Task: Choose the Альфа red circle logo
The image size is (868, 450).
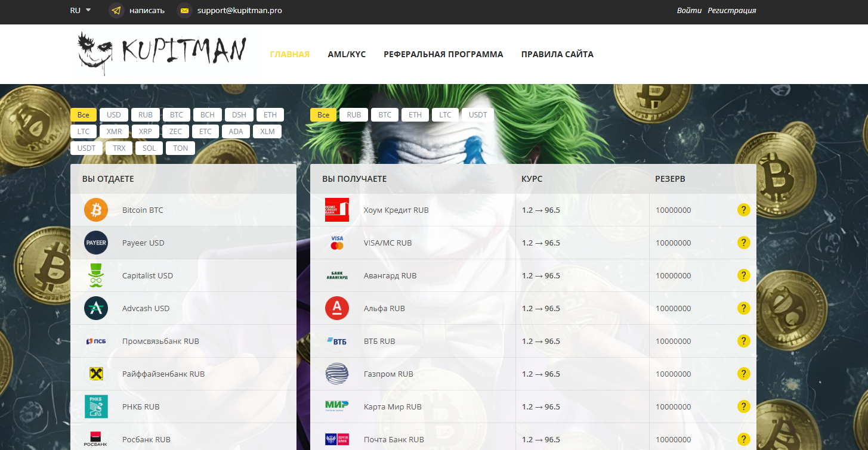Action: (x=337, y=308)
